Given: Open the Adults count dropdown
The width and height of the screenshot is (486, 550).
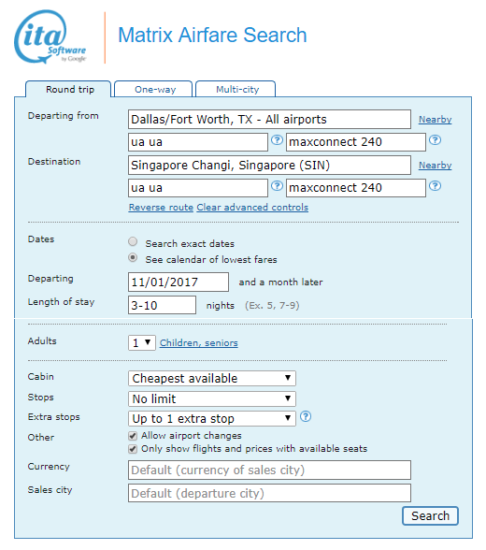Looking at the screenshot, I should (x=142, y=343).
